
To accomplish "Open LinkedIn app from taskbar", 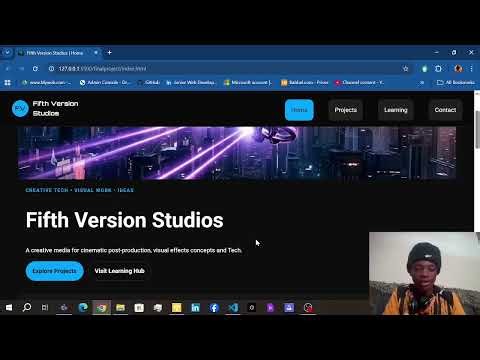I will point(195,307).
